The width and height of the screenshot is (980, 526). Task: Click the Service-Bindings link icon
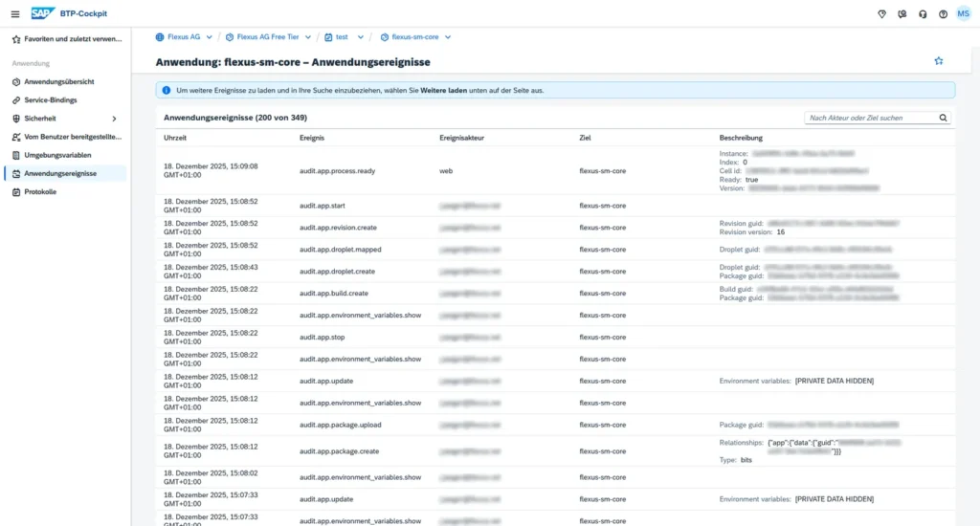pyautogui.click(x=16, y=100)
